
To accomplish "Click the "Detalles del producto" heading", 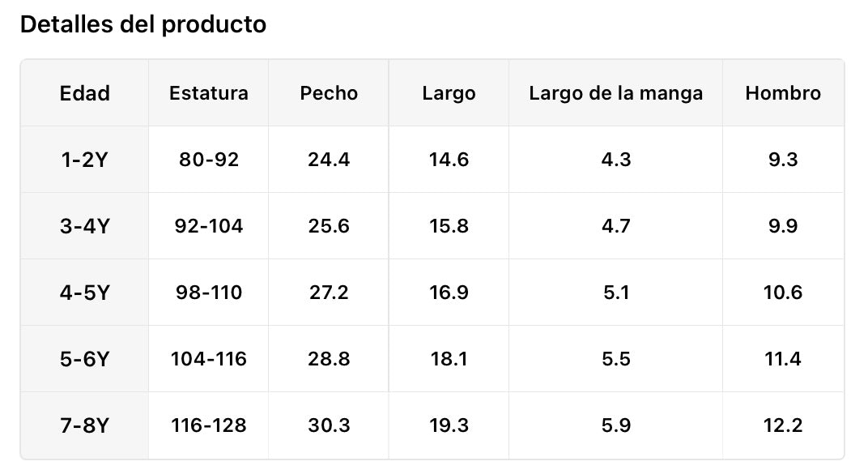I will [143, 25].
